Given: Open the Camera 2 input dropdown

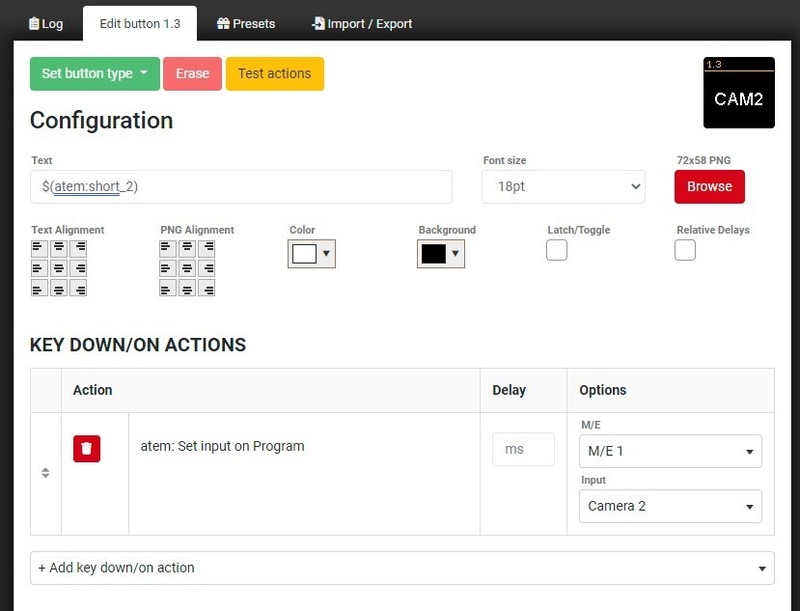Looking at the screenshot, I should point(670,506).
